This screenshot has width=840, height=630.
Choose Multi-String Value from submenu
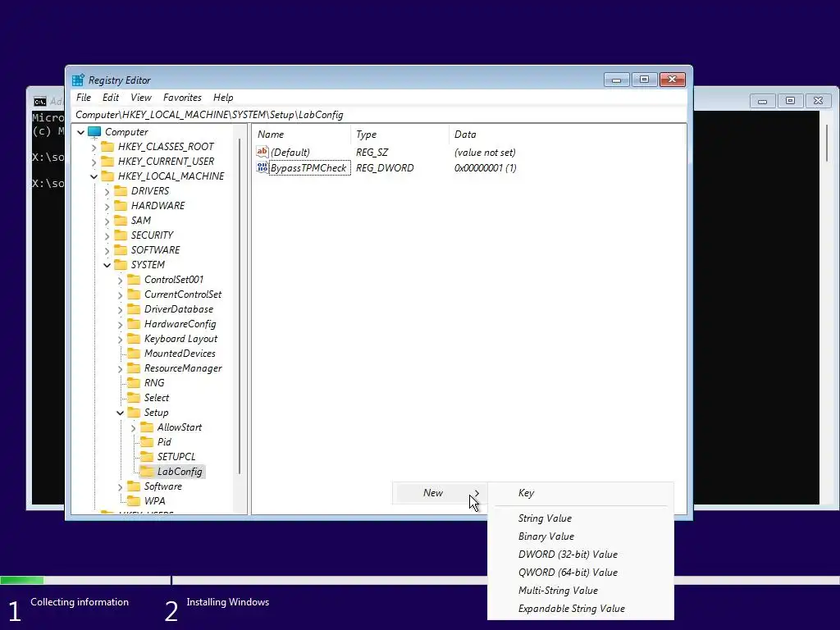(x=580, y=591)
